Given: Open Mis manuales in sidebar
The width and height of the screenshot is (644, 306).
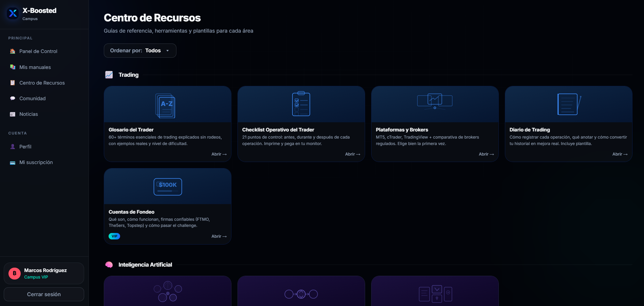Looking at the screenshot, I should point(44,67).
